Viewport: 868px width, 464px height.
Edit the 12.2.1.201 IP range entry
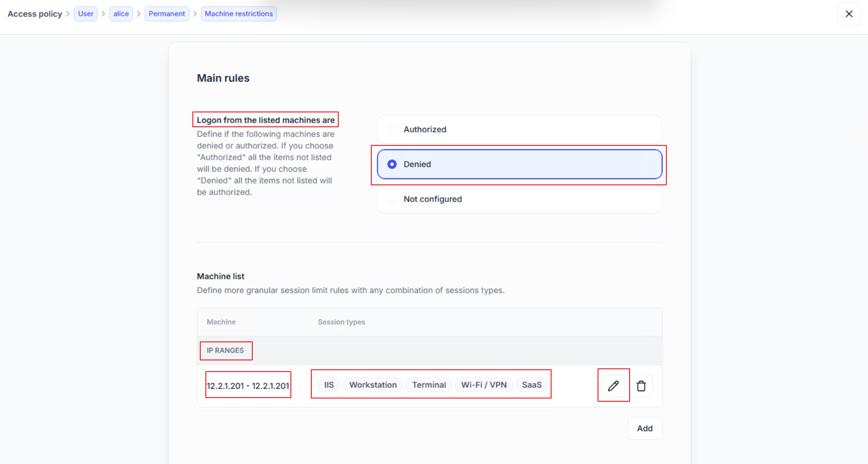613,386
